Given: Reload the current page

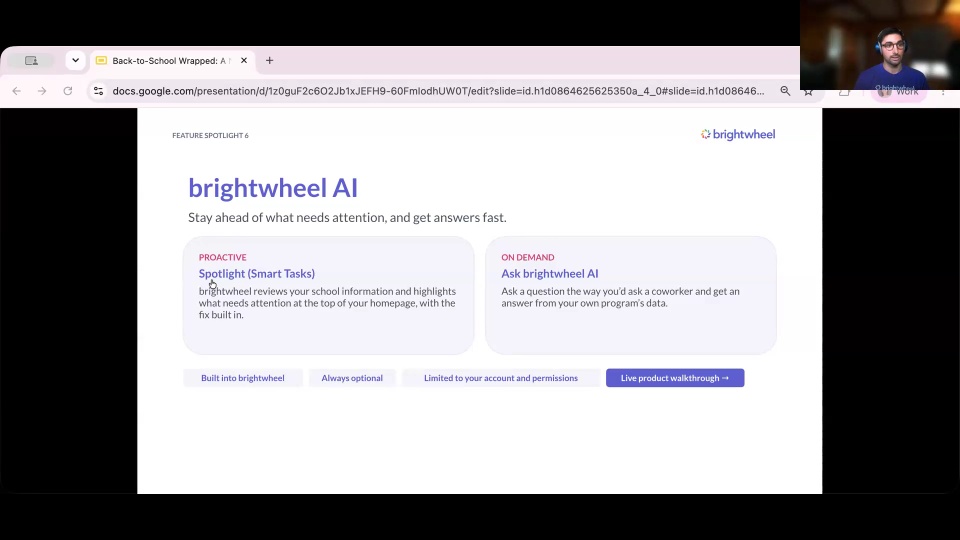Looking at the screenshot, I should point(67,91).
